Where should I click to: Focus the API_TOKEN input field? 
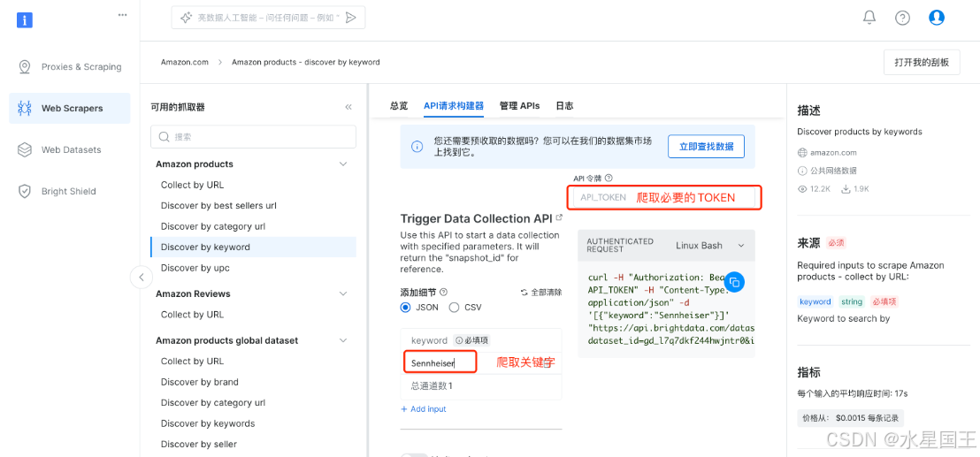663,197
